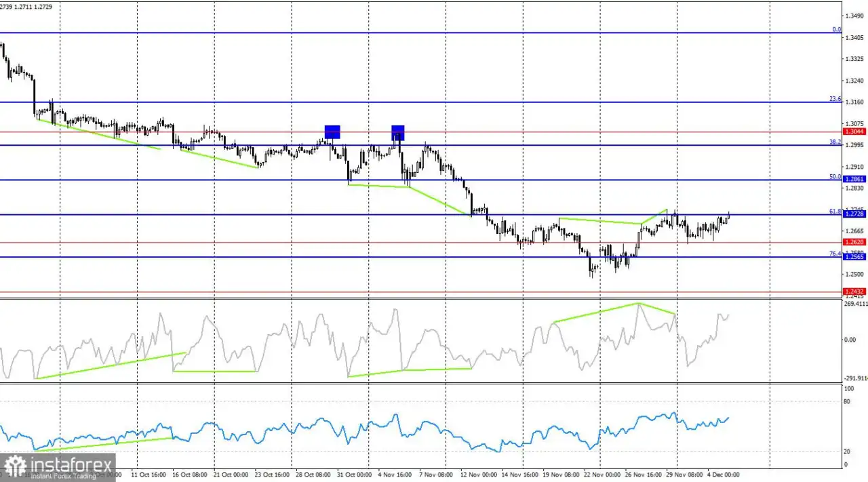Click the 80 value on RSI scale
The image size is (868, 482).
click(x=847, y=402)
